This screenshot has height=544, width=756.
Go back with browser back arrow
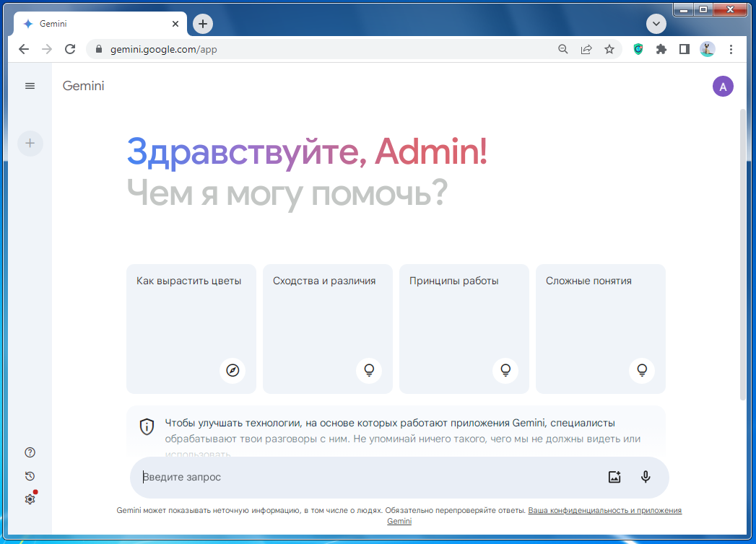pyautogui.click(x=24, y=49)
